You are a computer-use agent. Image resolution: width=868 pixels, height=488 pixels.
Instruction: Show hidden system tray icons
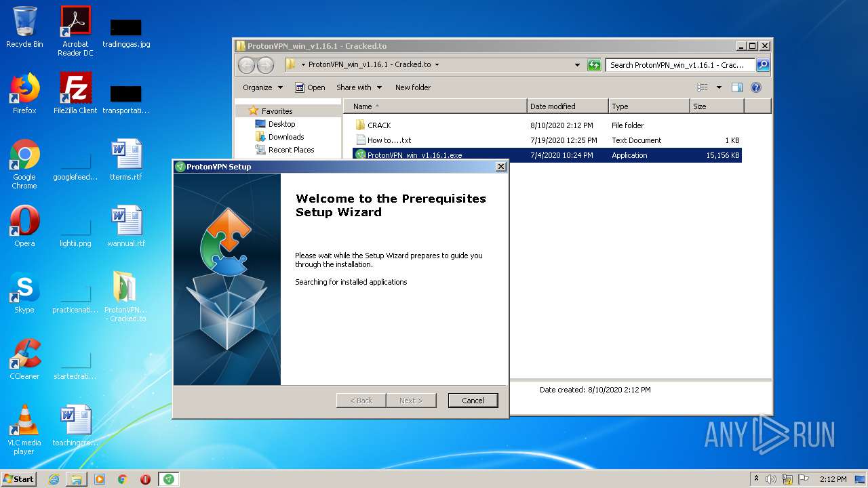tap(756, 479)
